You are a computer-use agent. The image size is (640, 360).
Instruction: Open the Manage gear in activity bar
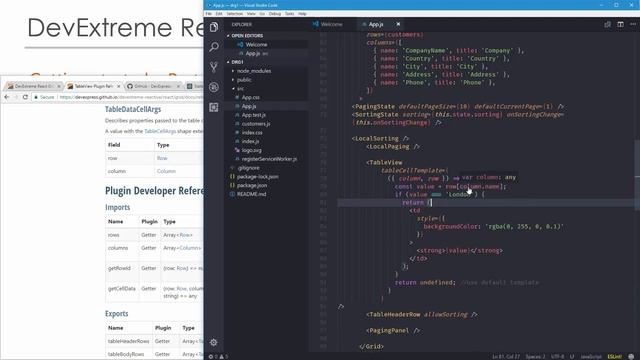[213, 342]
